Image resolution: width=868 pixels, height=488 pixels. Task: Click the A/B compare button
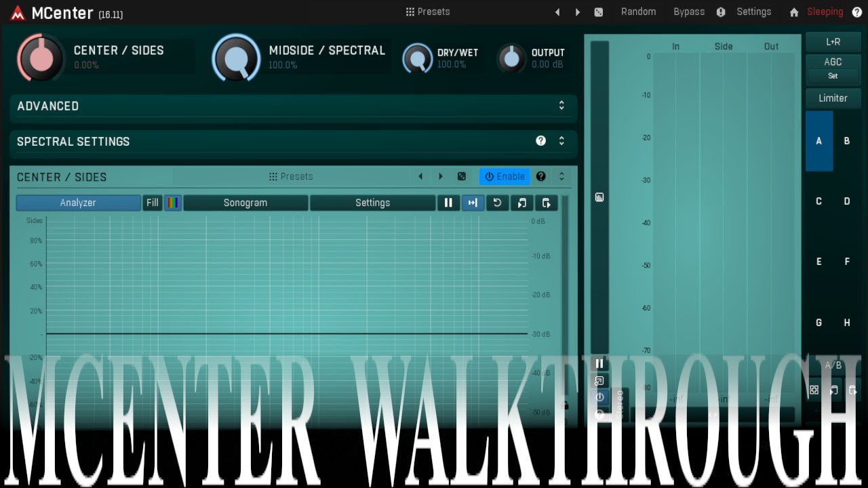pyautogui.click(x=833, y=365)
